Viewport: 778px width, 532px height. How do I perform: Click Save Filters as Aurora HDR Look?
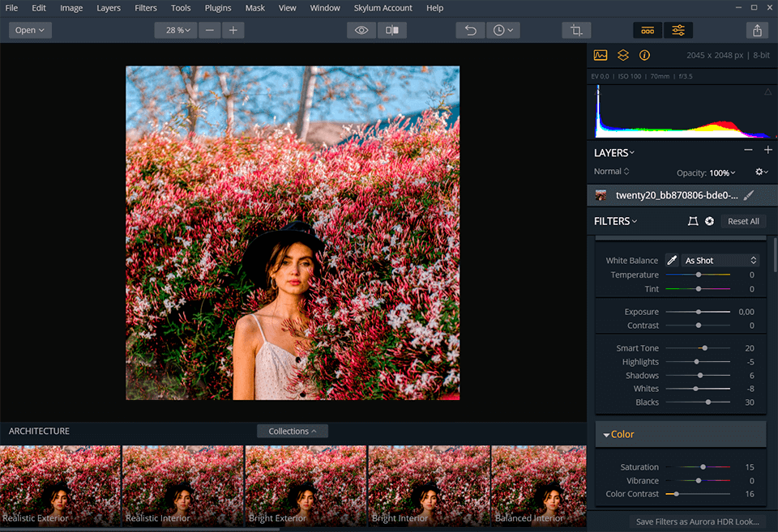(x=697, y=521)
